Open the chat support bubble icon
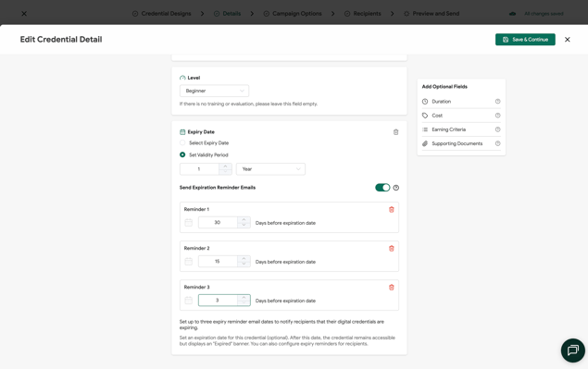Viewport: 588px width, 369px height. 572,351
